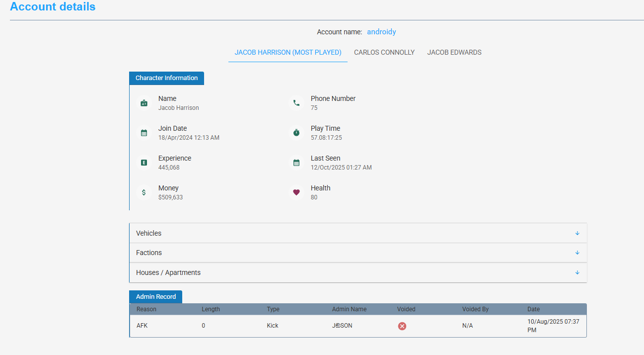The height and width of the screenshot is (355, 644).
Task: Click the phone icon beside Phone Number
Action: coord(296,103)
